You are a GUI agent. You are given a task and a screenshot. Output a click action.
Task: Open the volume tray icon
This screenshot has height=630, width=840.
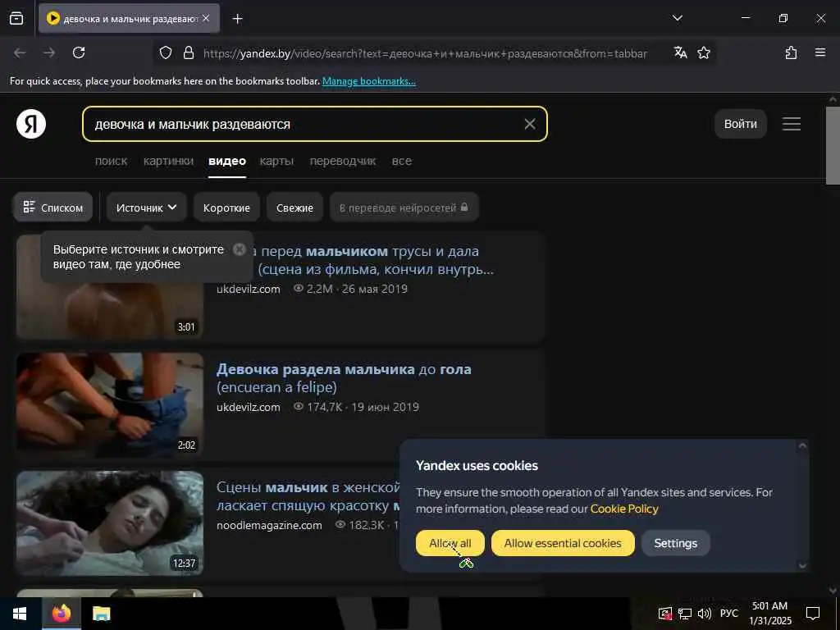point(705,614)
